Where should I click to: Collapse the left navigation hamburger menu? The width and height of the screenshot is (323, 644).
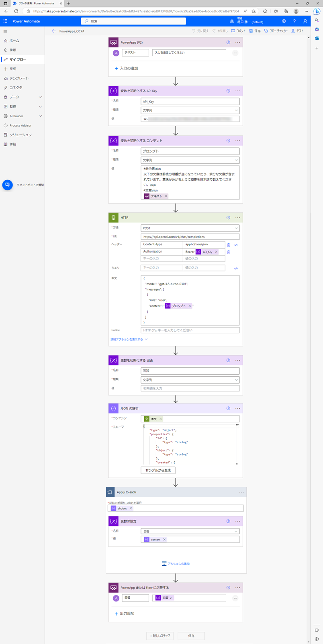point(5,31)
